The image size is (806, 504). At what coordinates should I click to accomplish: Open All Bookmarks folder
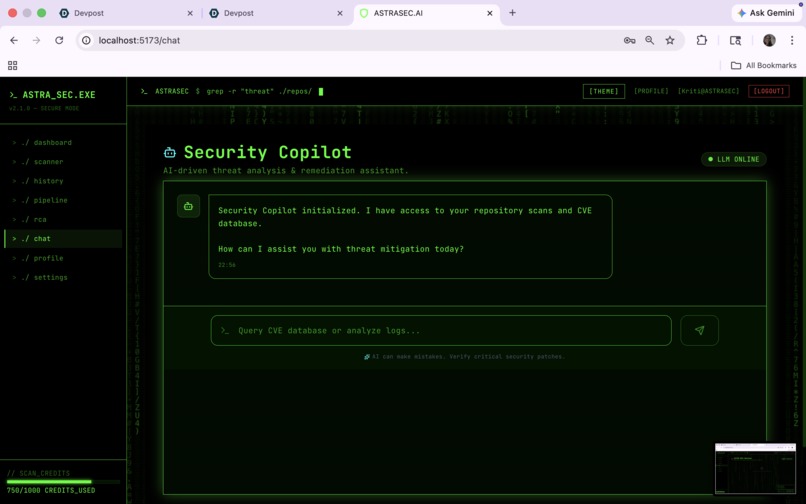(x=763, y=65)
